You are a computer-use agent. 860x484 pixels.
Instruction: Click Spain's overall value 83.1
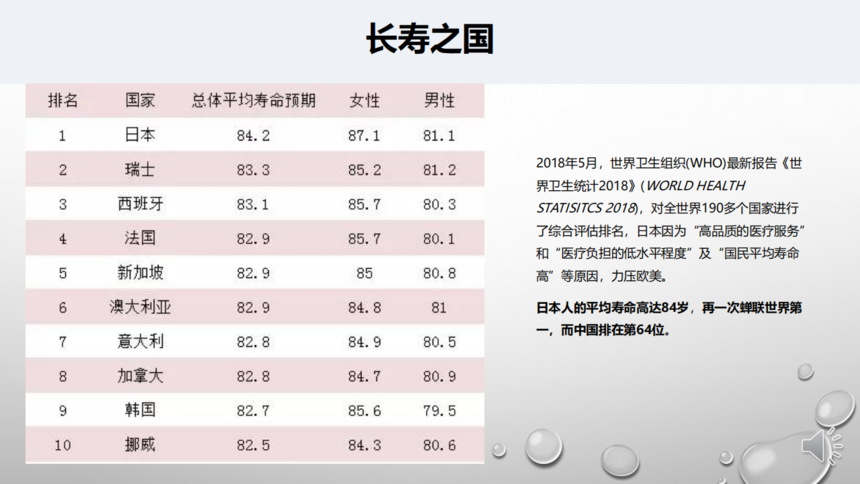pos(253,205)
